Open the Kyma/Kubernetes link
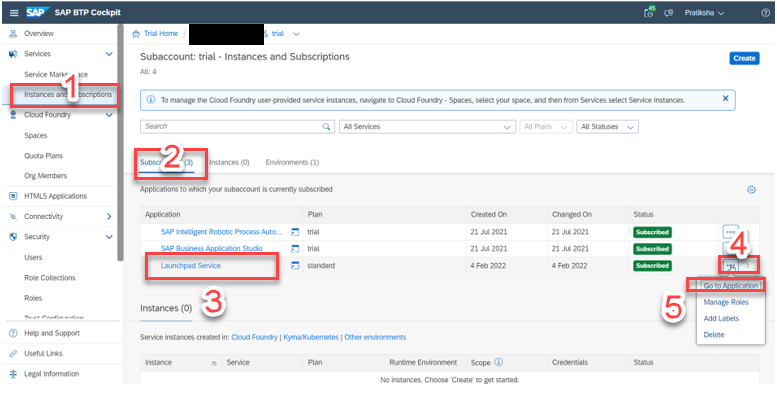777x401 pixels. 311,337
